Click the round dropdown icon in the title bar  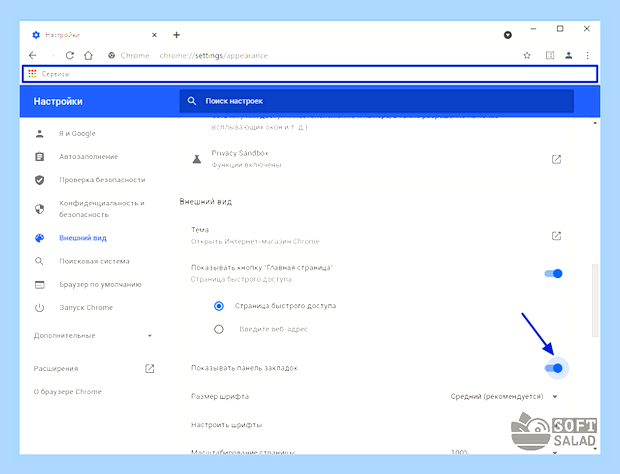point(508,35)
